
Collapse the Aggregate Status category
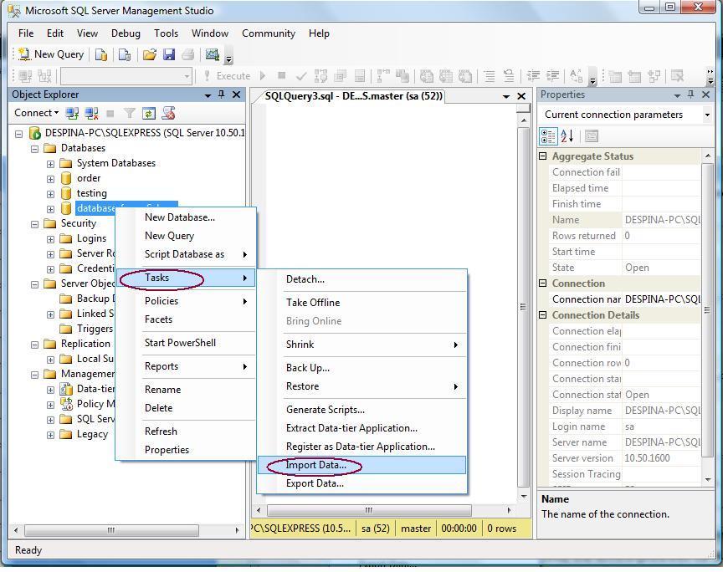(x=543, y=156)
